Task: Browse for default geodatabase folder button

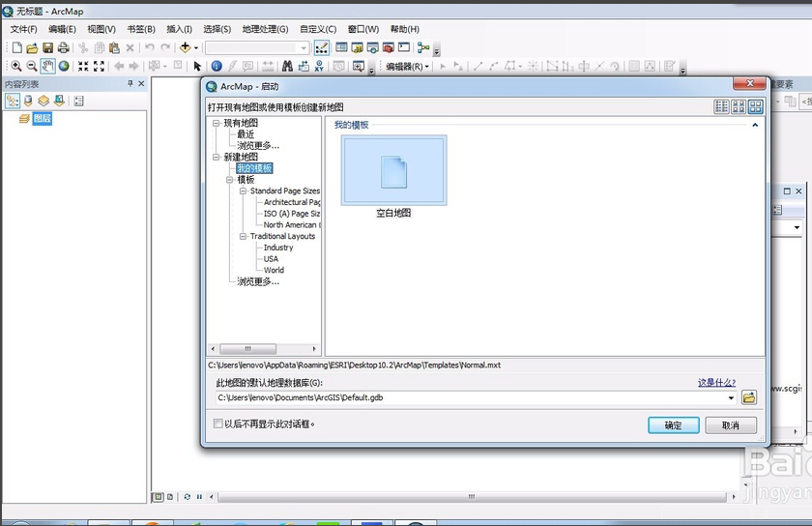Action: pyautogui.click(x=749, y=397)
